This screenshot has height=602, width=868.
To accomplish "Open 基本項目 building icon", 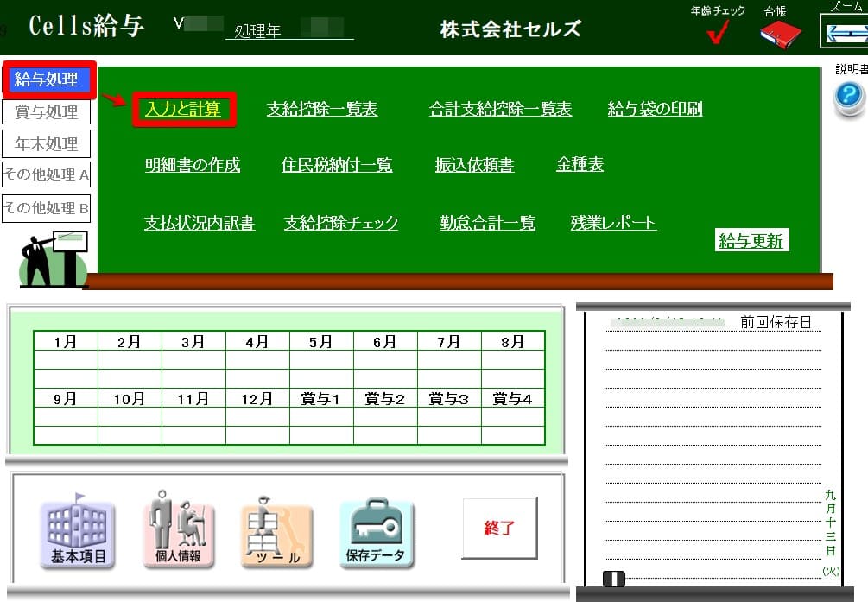I will 77,534.
